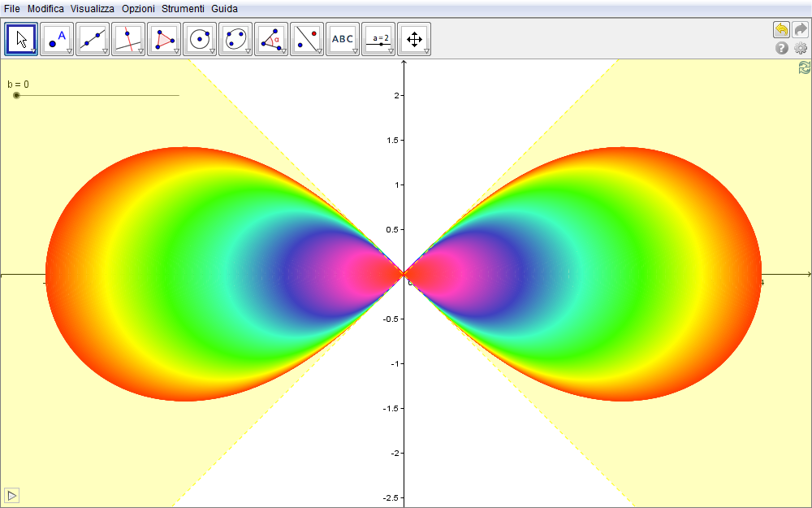This screenshot has width=812, height=508.
Task: Click the ABC text insert tool
Action: [343, 39]
